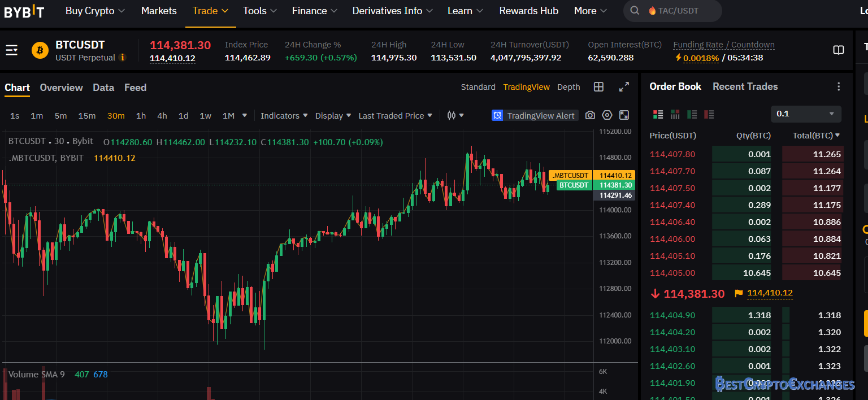Click the 114,407.80 ask price row

(745, 154)
